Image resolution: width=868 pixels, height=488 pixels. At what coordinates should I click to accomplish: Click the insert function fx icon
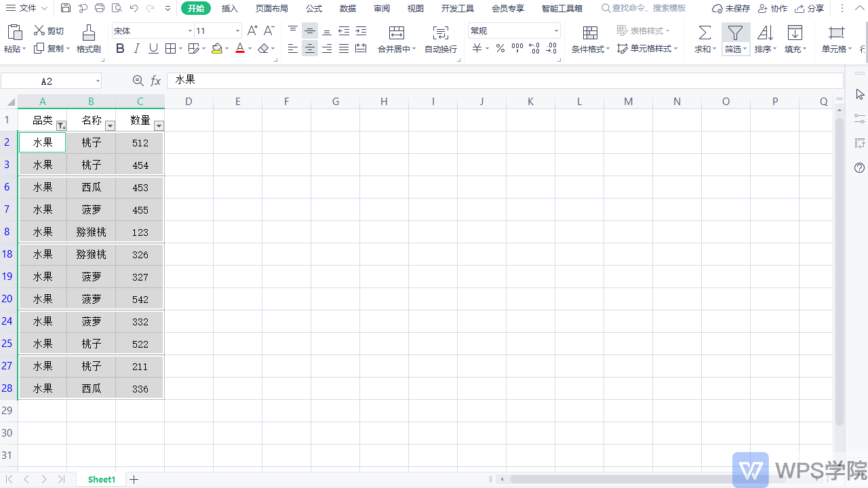click(155, 81)
